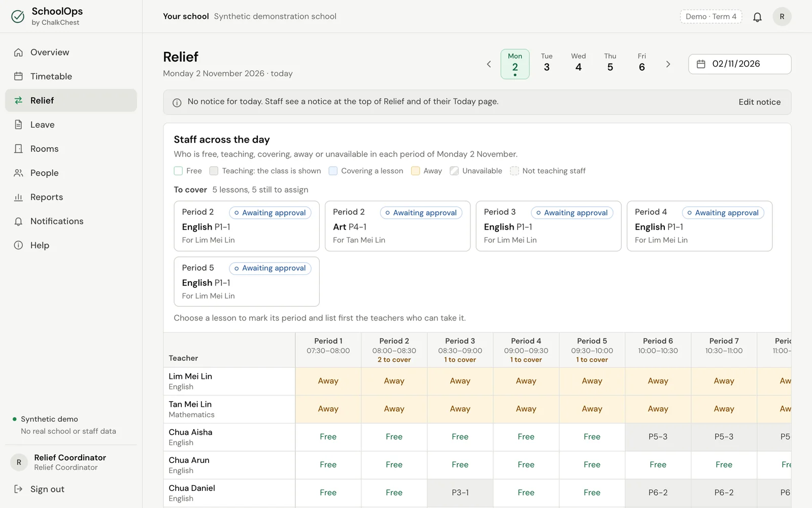Select Tue 3 in the day picker
The image size is (812, 508).
547,64
